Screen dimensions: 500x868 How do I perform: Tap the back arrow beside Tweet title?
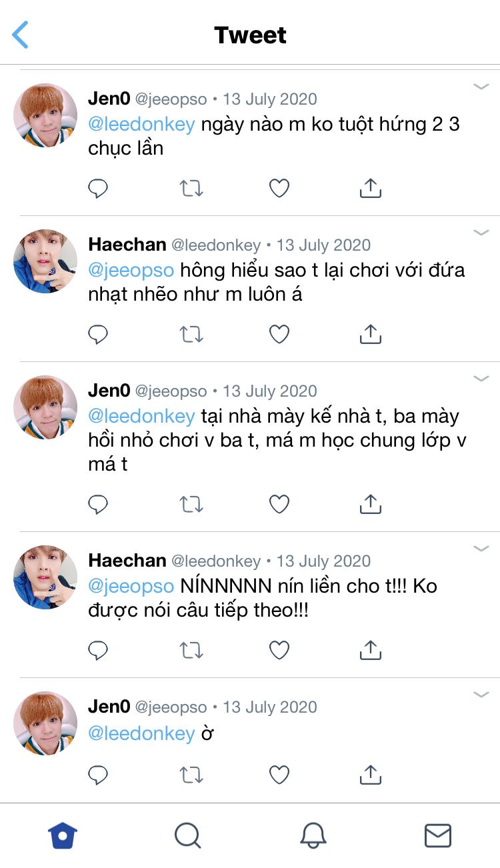pos(21,35)
